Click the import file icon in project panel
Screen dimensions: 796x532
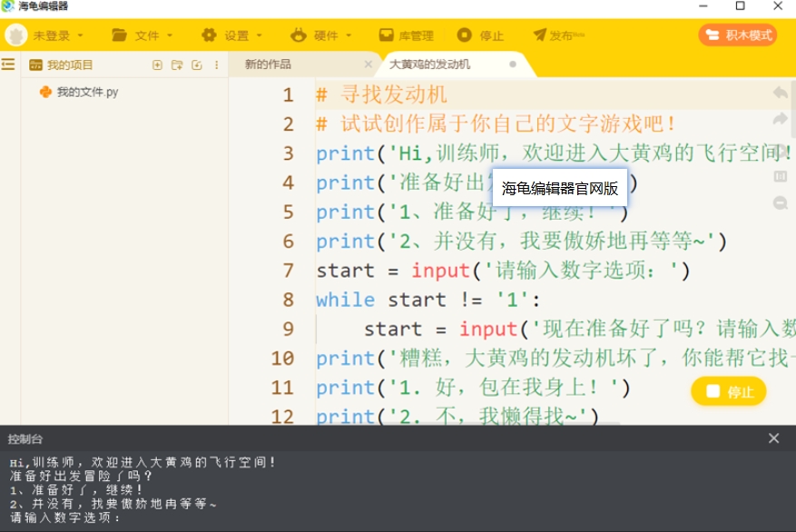point(197,65)
